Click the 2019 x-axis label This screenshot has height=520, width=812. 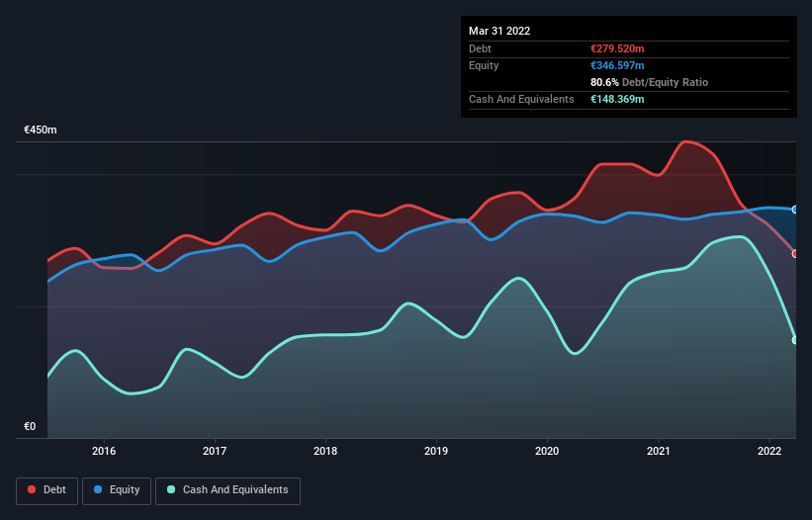(436, 451)
